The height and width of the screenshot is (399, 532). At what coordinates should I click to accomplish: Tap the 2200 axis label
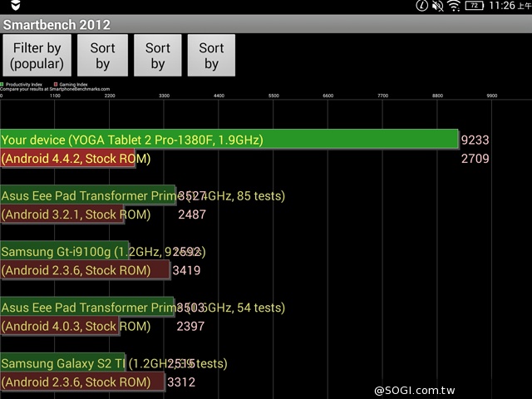click(x=110, y=96)
